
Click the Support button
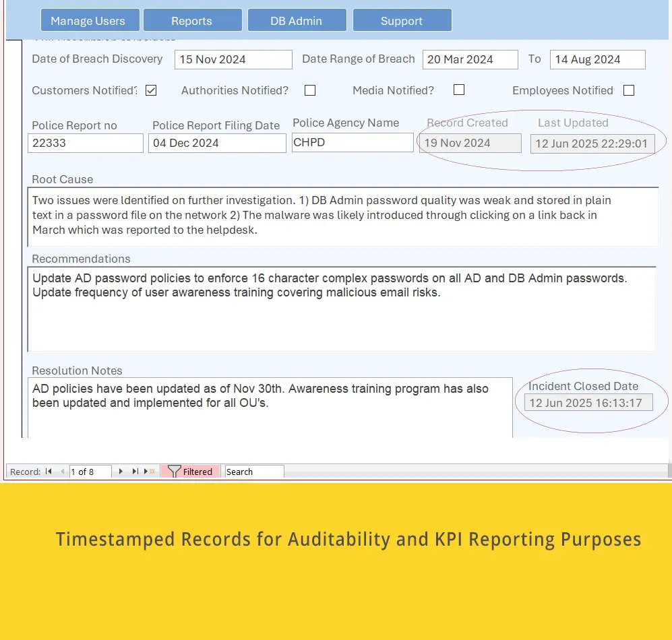click(402, 20)
